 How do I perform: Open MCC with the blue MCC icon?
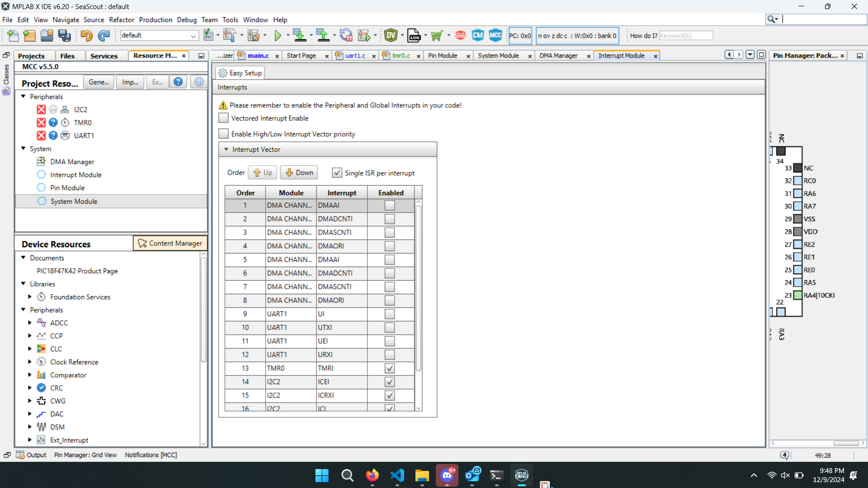(x=495, y=35)
